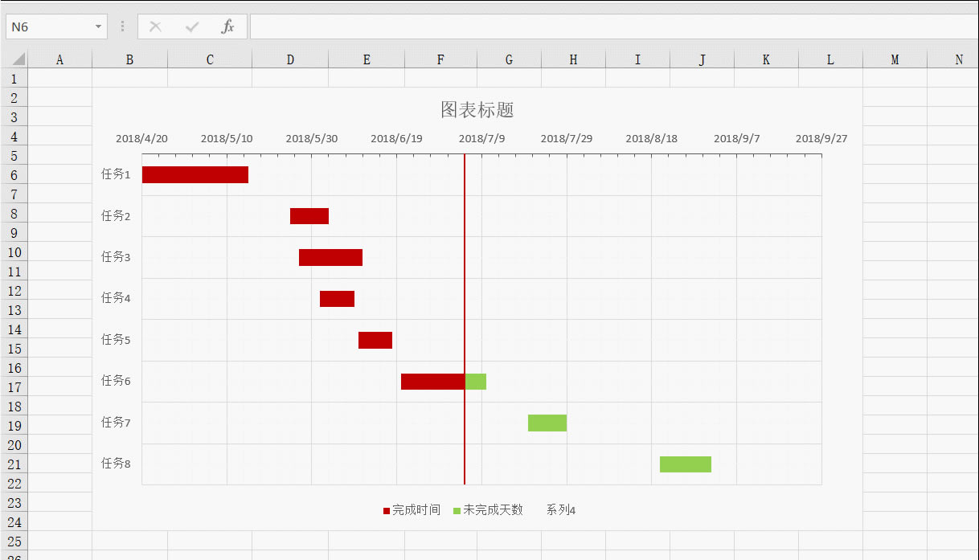Click the 任务7 green bar

tap(547, 423)
